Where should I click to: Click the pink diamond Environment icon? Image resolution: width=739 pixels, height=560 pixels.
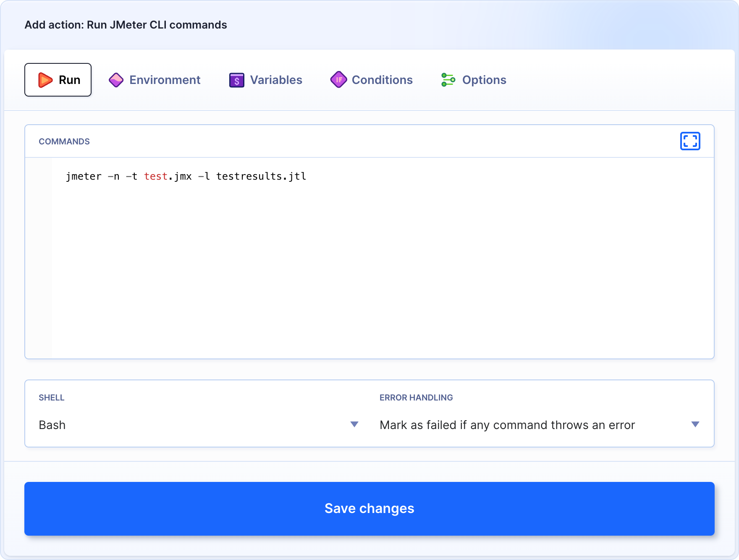click(x=116, y=80)
